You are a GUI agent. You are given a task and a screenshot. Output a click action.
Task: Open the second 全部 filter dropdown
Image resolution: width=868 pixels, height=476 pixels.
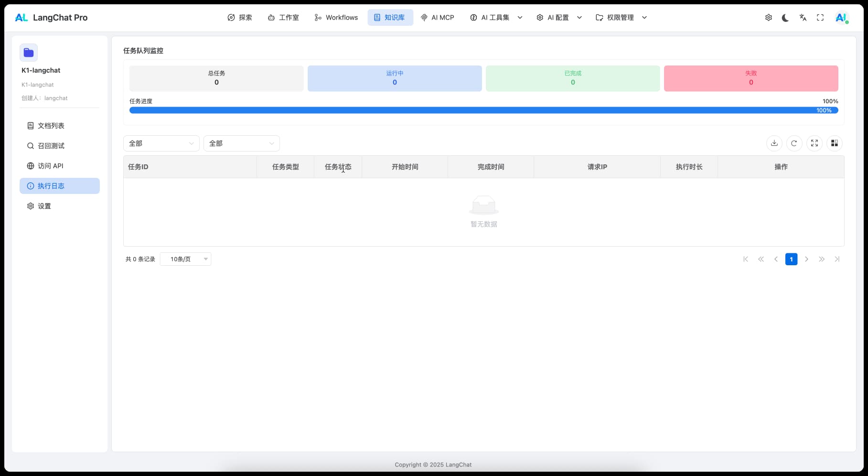(241, 143)
